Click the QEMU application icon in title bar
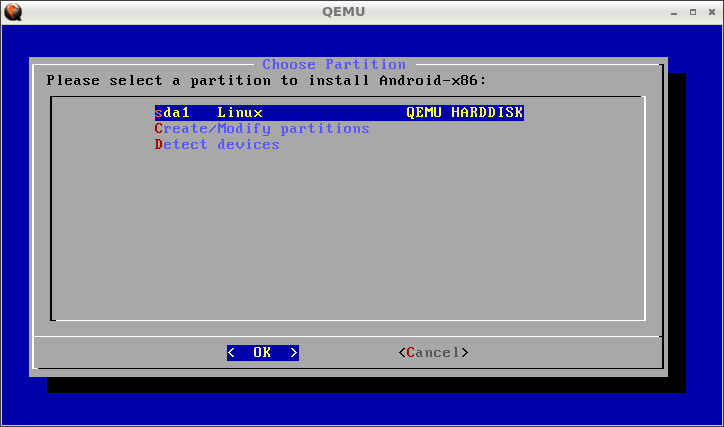Viewport: 724px width, 427px height. coord(13,12)
